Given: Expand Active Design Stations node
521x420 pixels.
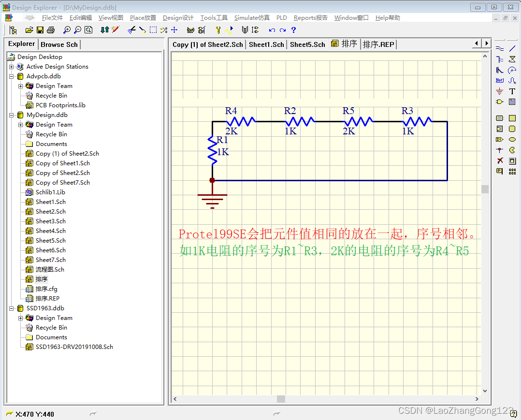Looking at the screenshot, I should 11,67.
